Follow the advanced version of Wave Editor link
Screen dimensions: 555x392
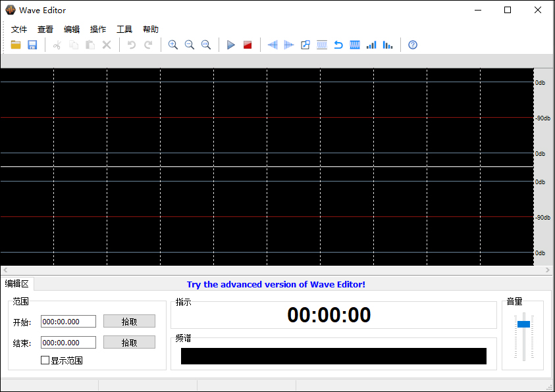pyautogui.click(x=276, y=284)
